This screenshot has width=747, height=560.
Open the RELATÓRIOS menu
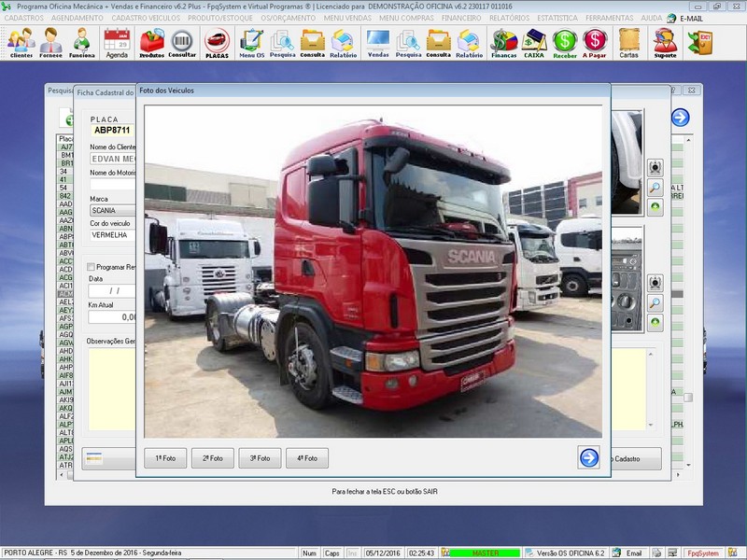509,18
